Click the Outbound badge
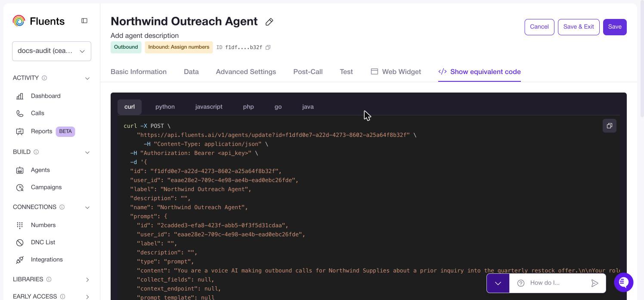The width and height of the screenshot is (644, 300). (126, 47)
